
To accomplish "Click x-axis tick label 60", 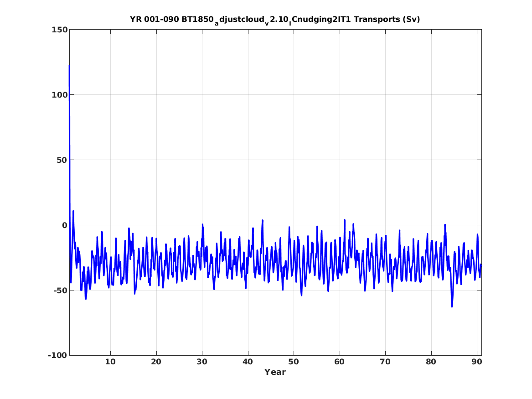I will click(x=339, y=362).
